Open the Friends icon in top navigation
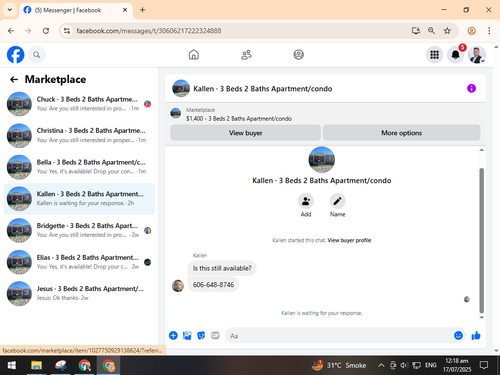 (x=246, y=55)
